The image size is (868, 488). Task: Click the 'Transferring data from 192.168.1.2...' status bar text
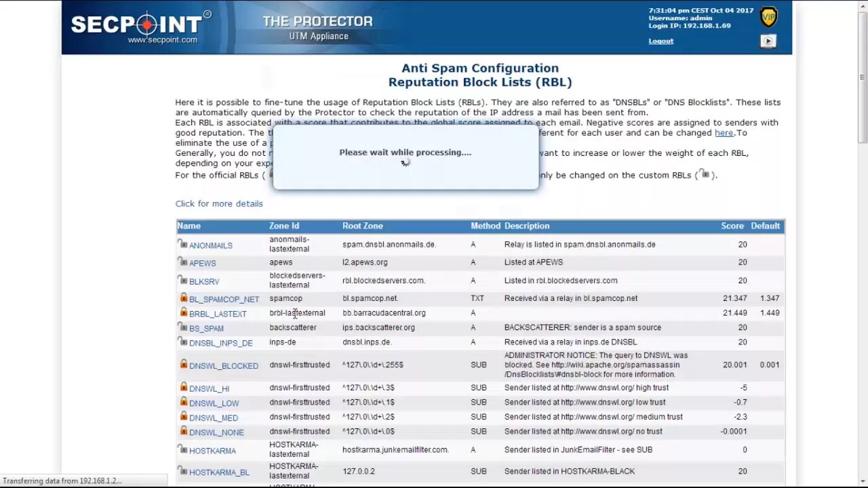tap(62, 481)
